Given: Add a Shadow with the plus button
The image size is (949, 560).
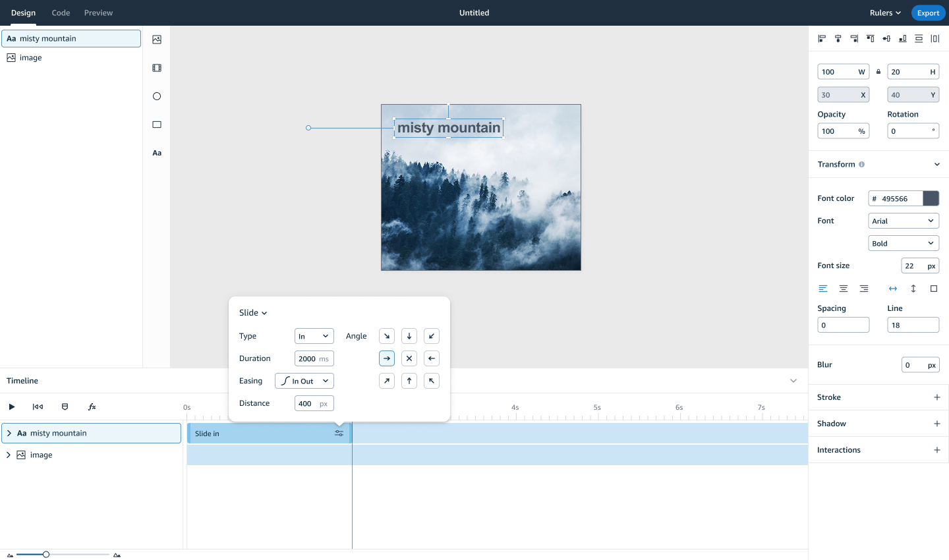Looking at the screenshot, I should point(936,424).
